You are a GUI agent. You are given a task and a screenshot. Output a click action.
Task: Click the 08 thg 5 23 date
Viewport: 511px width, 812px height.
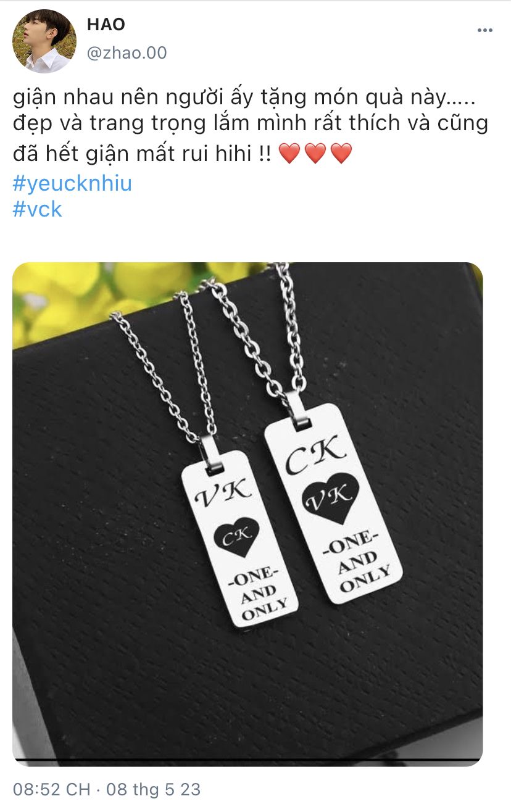point(153,789)
